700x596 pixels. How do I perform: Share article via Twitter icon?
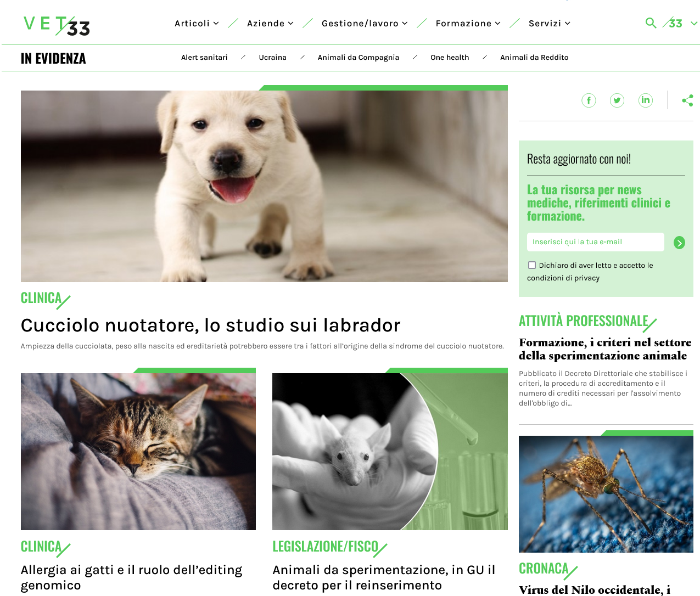(617, 100)
